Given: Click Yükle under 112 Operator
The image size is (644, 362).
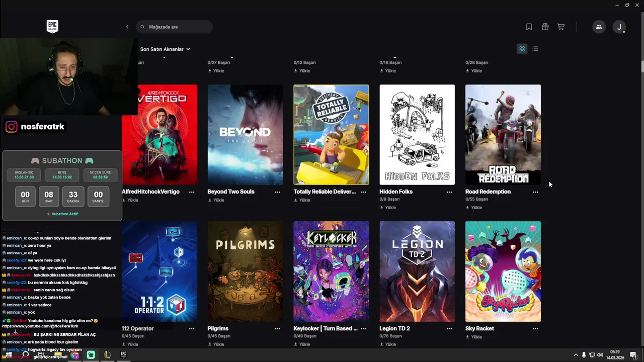Looking at the screenshot, I should point(130,344).
